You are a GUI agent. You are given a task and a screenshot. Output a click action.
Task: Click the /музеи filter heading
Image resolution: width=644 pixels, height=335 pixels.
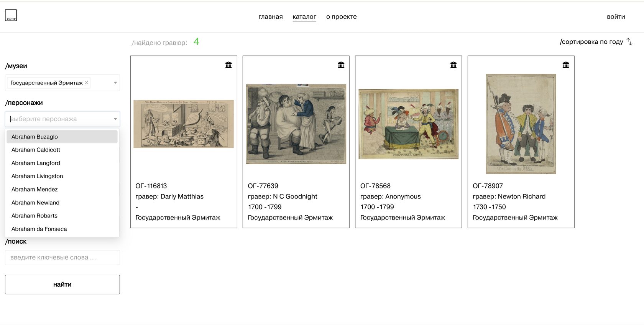(x=16, y=66)
